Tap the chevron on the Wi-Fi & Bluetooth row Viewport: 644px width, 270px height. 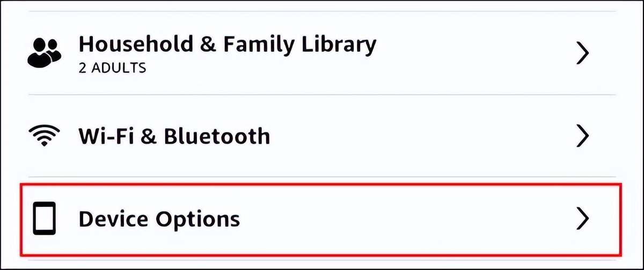[x=582, y=137]
